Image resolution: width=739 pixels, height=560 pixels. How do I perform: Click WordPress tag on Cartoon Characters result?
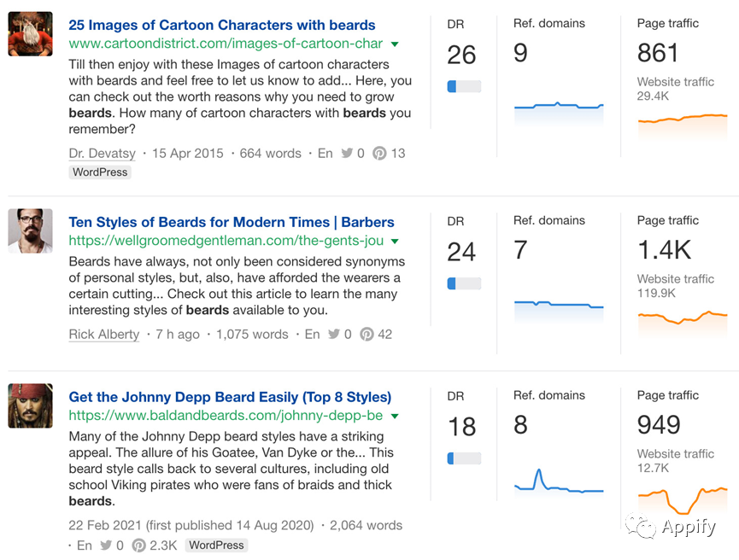[x=100, y=172]
